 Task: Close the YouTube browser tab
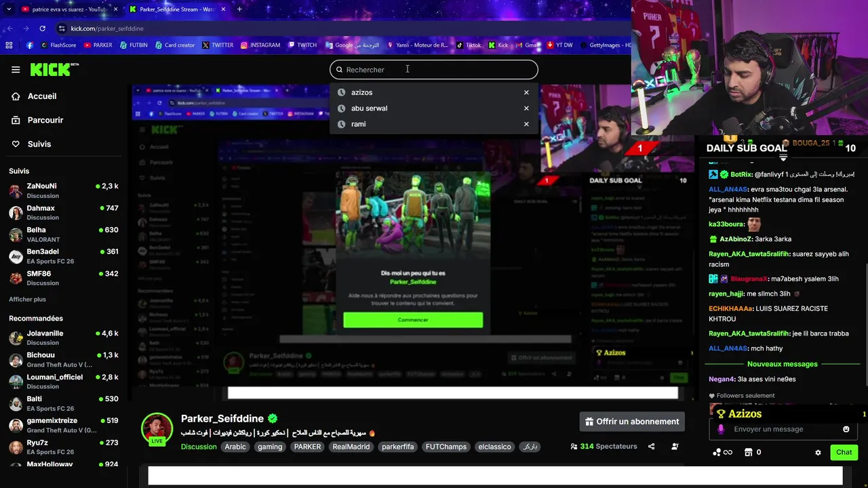pos(115,9)
